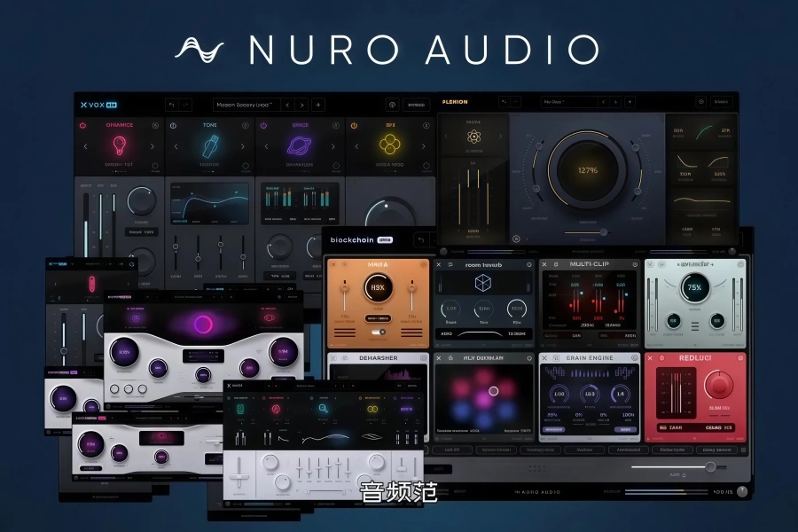Click the atom icon in Plenion

point(473,137)
